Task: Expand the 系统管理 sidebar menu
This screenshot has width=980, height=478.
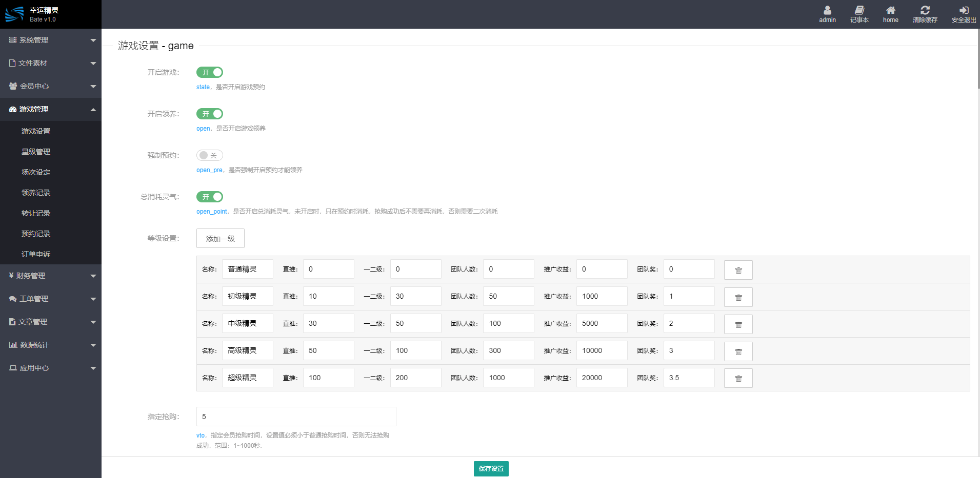Action: [51, 40]
